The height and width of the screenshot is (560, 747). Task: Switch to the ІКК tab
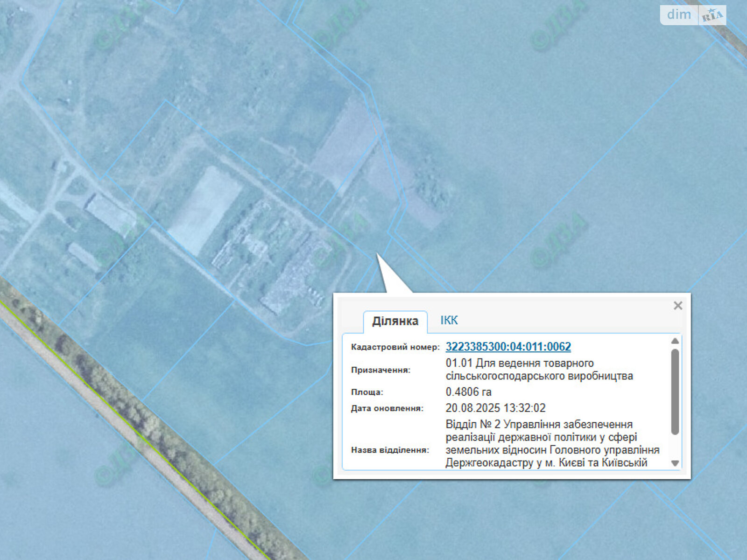pyautogui.click(x=449, y=321)
